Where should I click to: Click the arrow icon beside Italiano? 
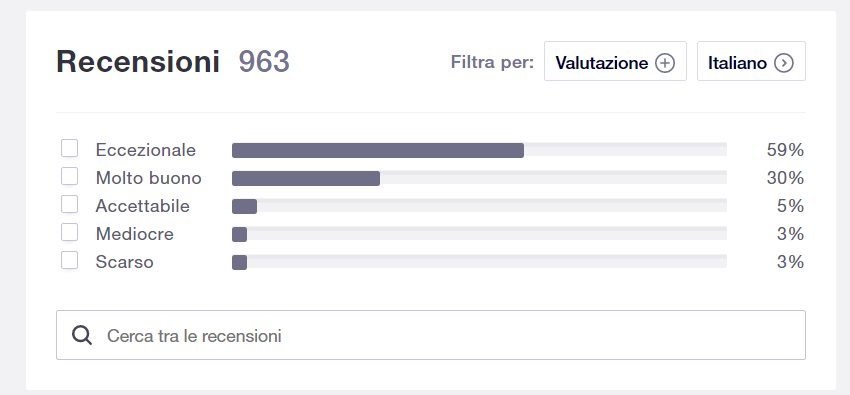coord(784,63)
